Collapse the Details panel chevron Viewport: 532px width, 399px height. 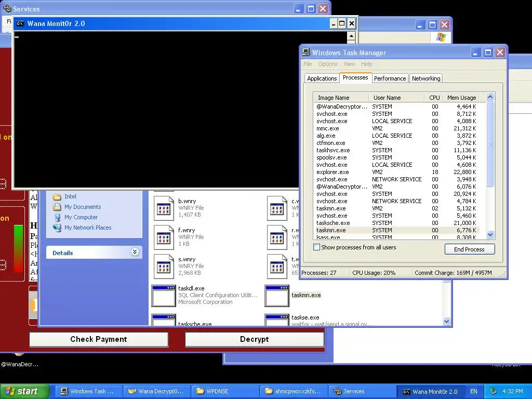point(135,252)
